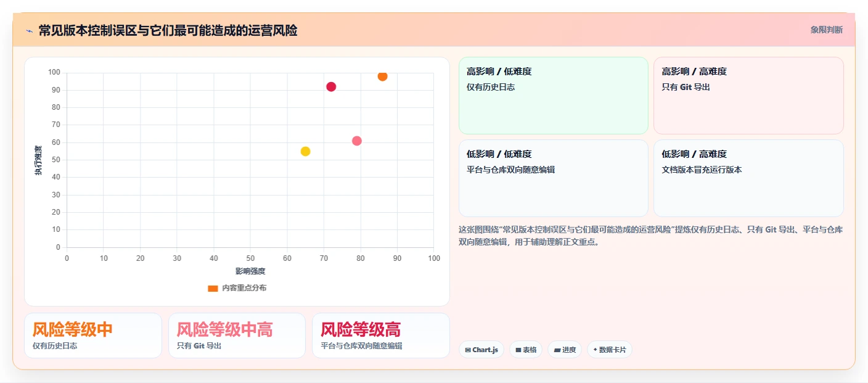
Task: Click the 风险等级高 card
Action: pyautogui.click(x=381, y=336)
